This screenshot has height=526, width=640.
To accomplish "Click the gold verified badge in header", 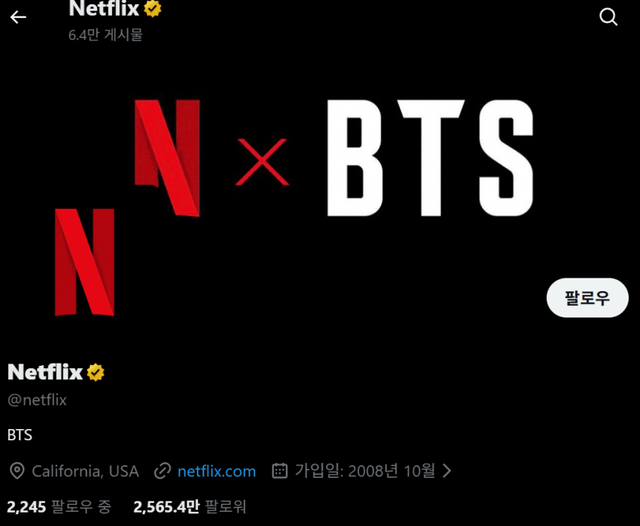I will click(x=153, y=8).
